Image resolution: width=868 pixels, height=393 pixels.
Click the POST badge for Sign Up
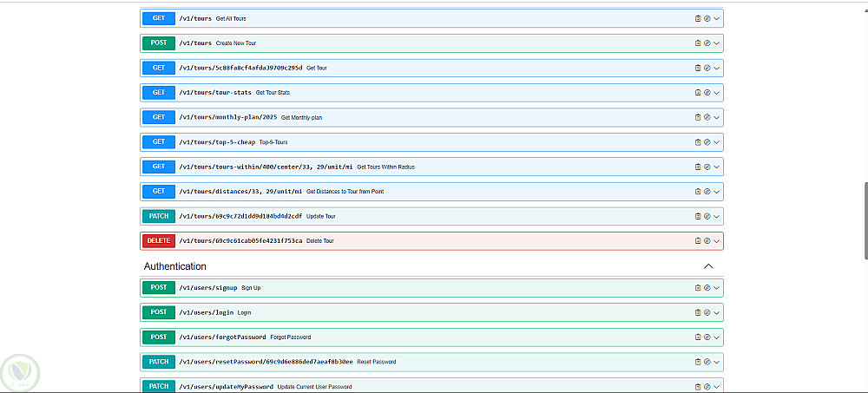coord(159,288)
